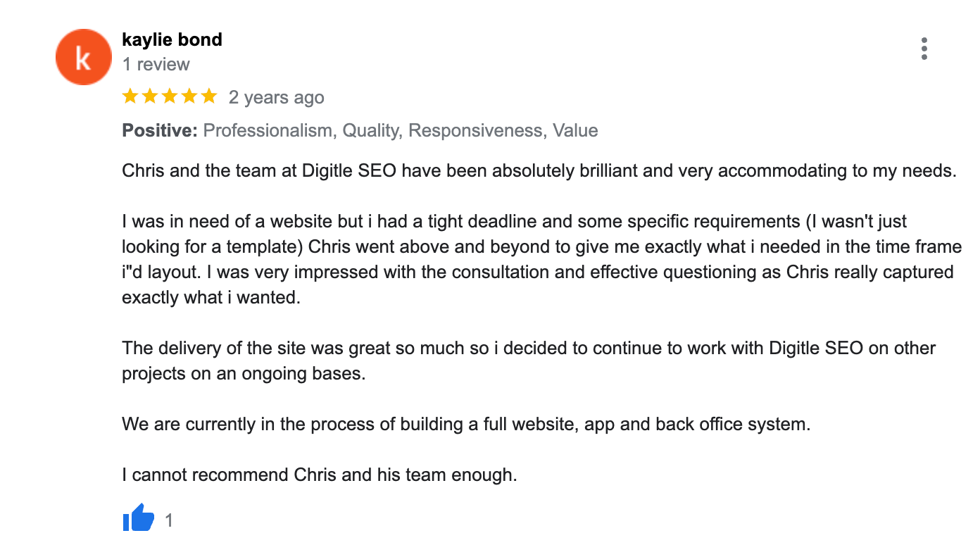
Task: Click the third gold rating star
Action: [170, 96]
